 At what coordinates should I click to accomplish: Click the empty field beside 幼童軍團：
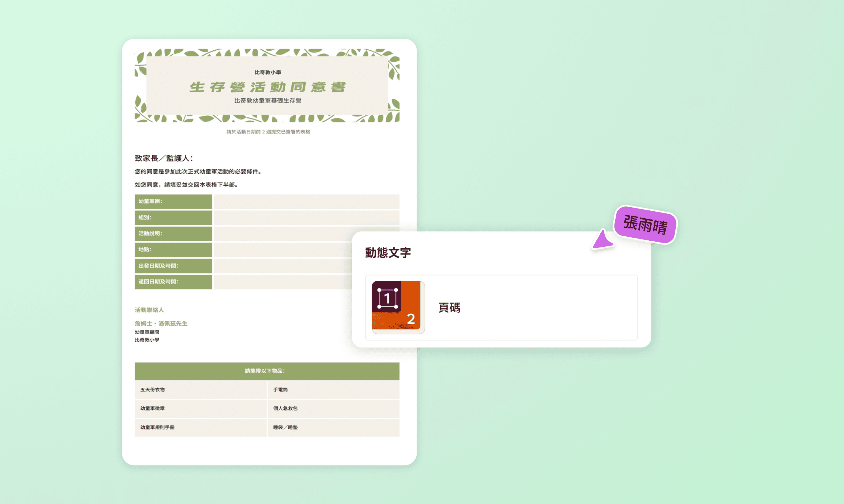pos(306,202)
